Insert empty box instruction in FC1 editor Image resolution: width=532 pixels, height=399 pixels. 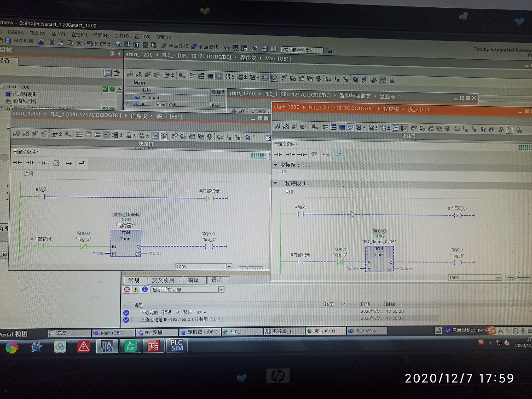[x=314, y=154]
